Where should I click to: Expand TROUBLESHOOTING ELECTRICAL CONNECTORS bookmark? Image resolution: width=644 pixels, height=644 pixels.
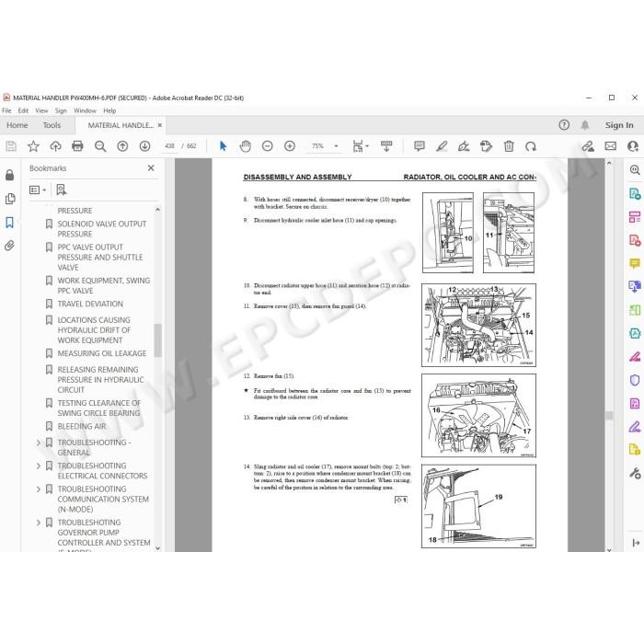click(x=39, y=466)
